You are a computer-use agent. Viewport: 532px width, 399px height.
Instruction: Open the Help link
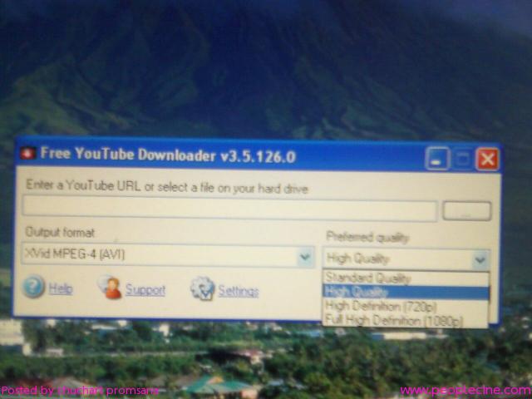[61, 289]
